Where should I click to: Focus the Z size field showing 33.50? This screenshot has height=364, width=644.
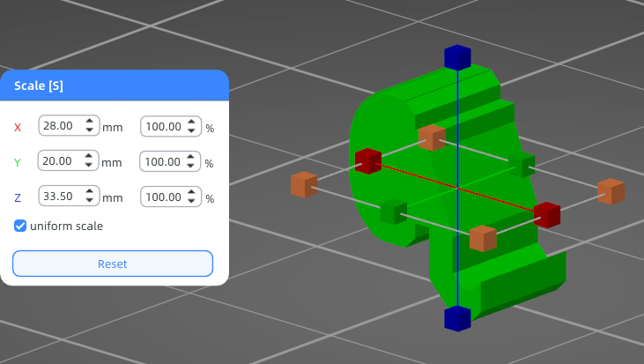pyautogui.click(x=69, y=196)
